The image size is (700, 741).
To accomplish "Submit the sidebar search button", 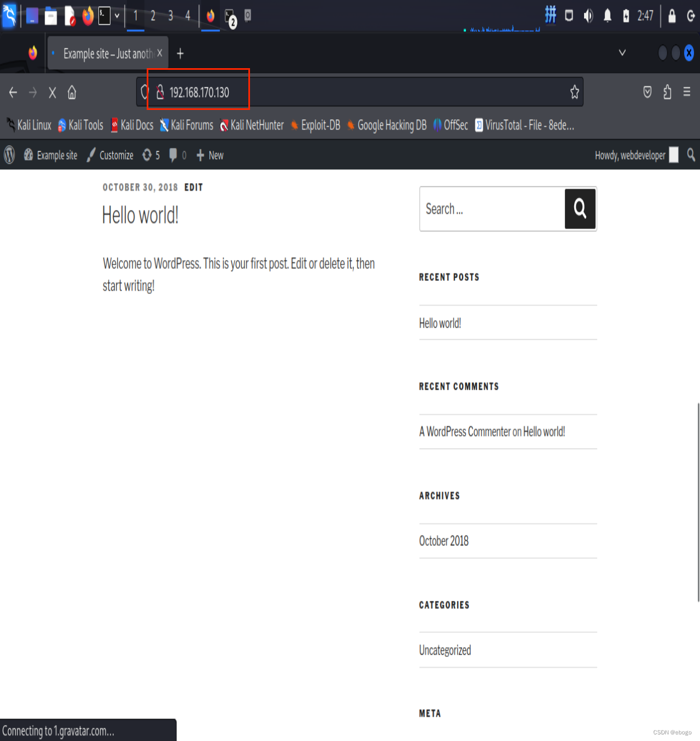I will point(580,209).
